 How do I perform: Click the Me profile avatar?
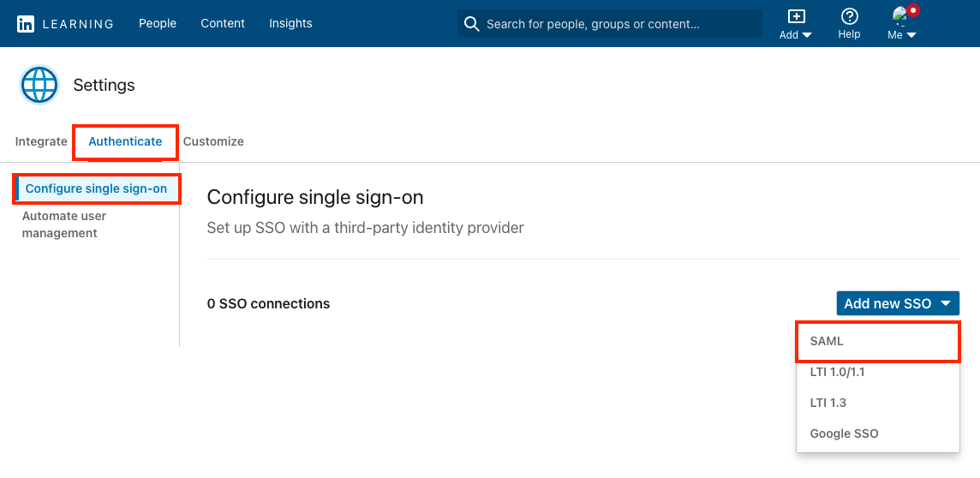point(899,15)
